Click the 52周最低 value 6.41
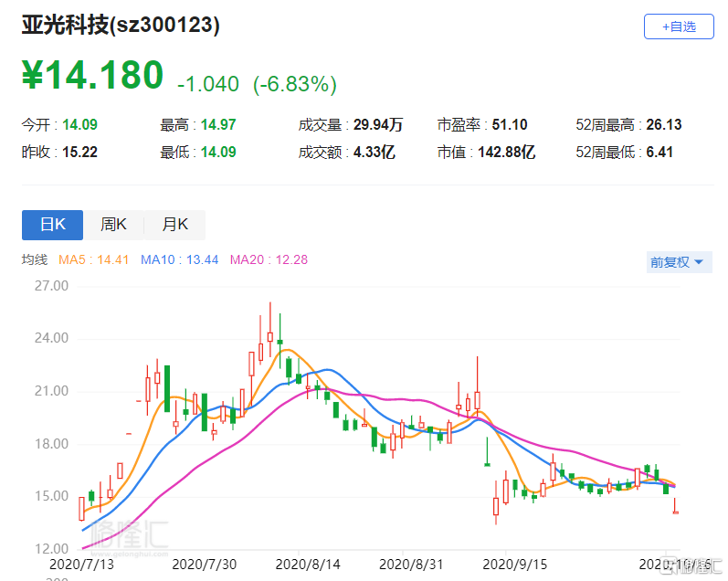 [x=659, y=152]
